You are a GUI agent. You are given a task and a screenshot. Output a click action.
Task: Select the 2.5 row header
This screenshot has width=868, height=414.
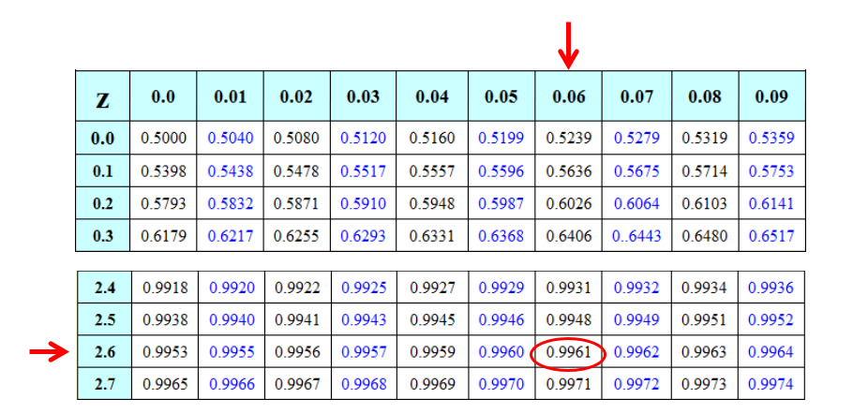[104, 319]
